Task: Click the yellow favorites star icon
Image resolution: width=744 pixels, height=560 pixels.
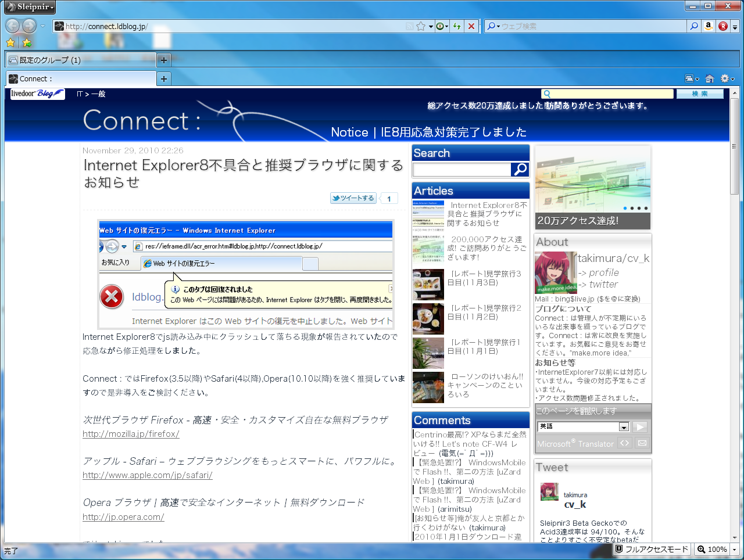Action: click(x=10, y=42)
